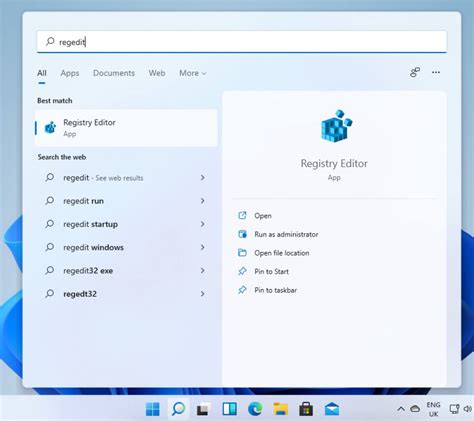The image size is (474, 421).
Task: Click the pin icon beside Pin to Start
Action: point(242,271)
